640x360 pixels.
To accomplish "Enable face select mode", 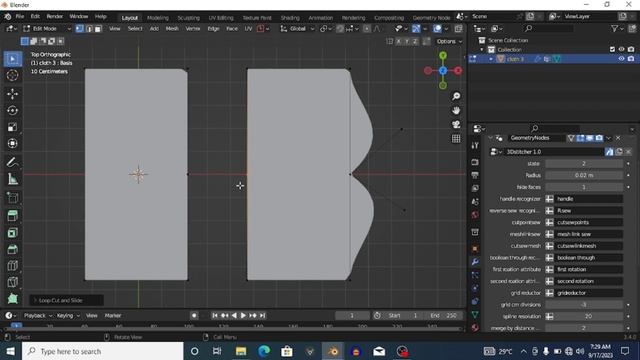I will 98,29.
